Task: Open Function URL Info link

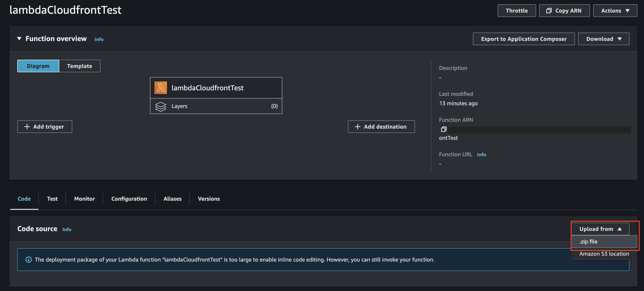Action: tap(481, 155)
